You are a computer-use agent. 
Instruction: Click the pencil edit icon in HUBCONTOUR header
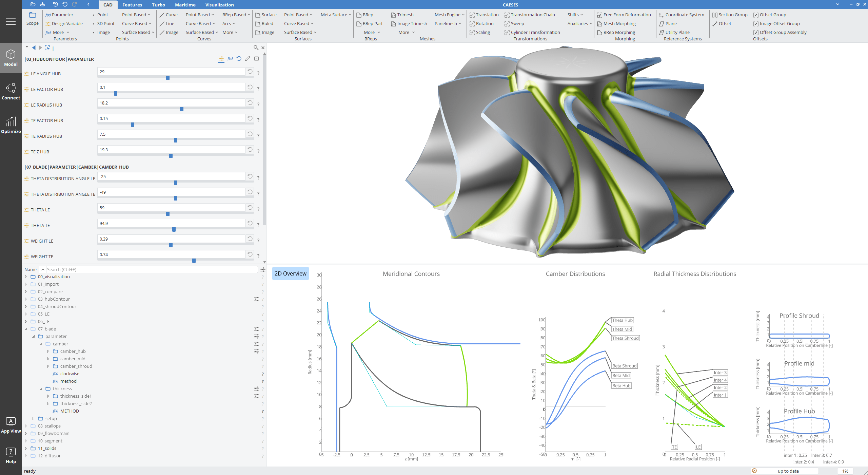coord(248,59)
